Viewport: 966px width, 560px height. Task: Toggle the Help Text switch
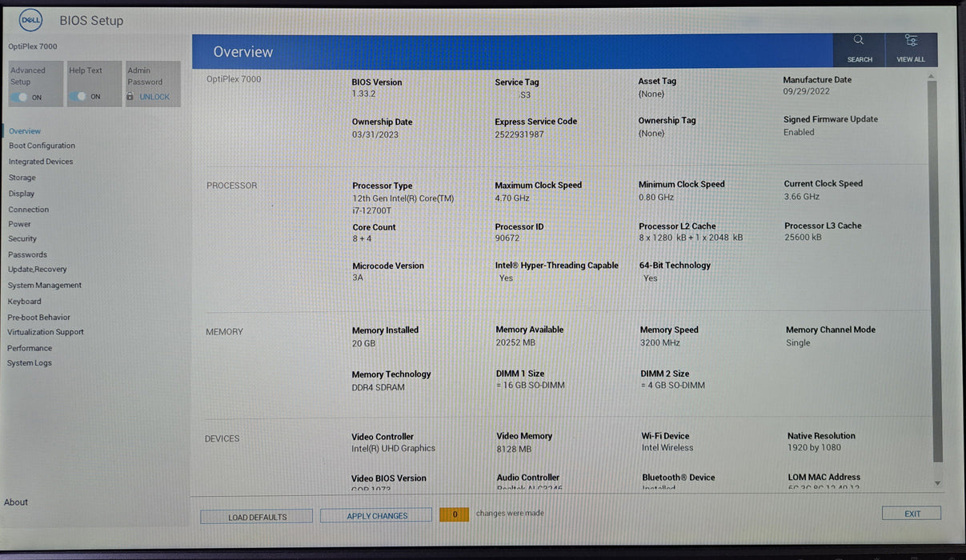[79, 97]
